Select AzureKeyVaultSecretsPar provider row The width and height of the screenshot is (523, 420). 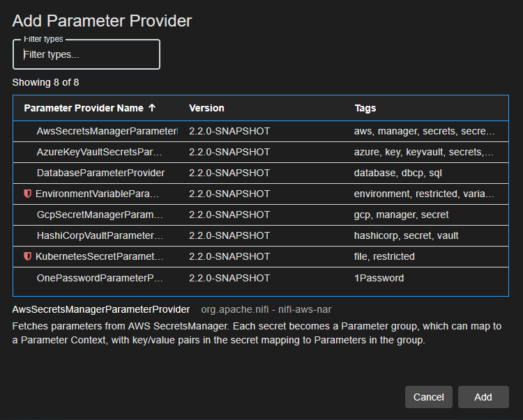(261, 153)
